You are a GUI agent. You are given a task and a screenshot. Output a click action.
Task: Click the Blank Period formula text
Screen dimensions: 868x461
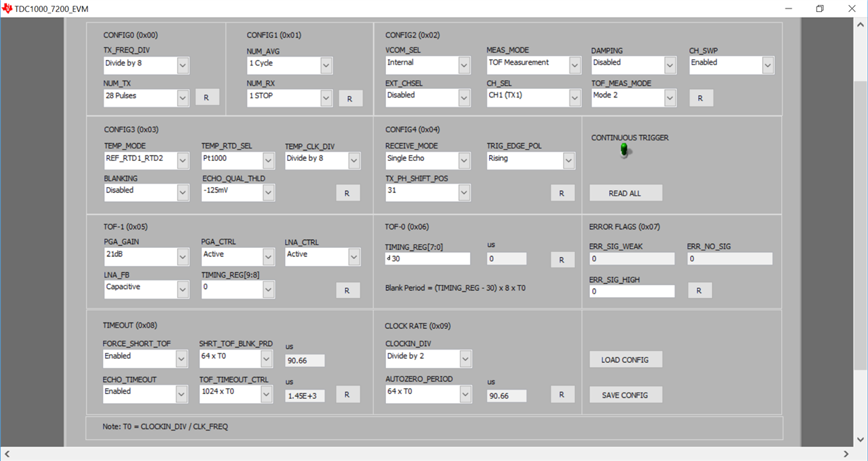pyautogui.click(x=455, y=288)
